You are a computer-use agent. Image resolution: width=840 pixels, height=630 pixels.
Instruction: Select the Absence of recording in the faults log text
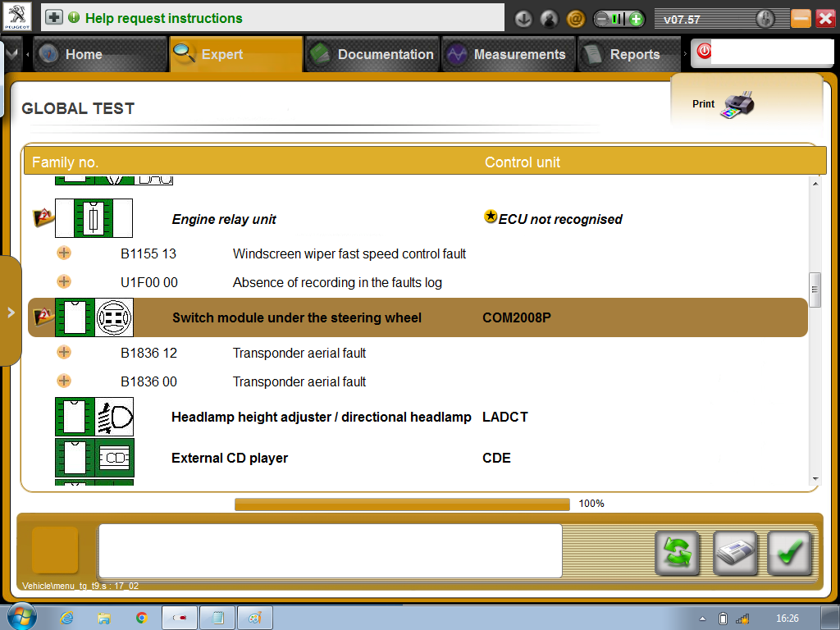(337, 282)
